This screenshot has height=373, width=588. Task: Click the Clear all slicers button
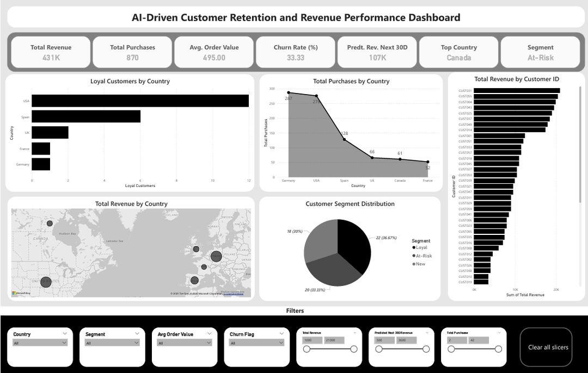(x=546, y=347)
